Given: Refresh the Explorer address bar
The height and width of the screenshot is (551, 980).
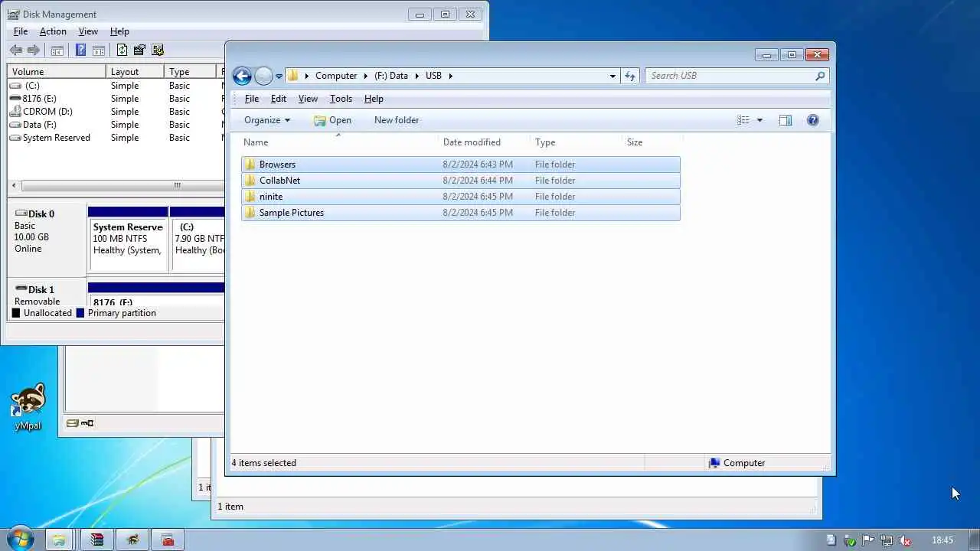Looking at the screenshot, I should (x=630, y=76).
